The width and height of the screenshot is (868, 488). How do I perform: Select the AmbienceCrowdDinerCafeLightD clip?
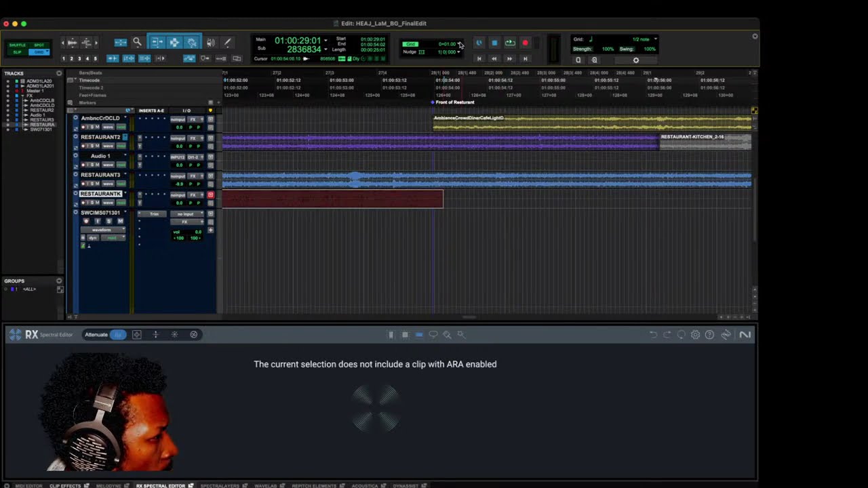[x=592, y=123]
